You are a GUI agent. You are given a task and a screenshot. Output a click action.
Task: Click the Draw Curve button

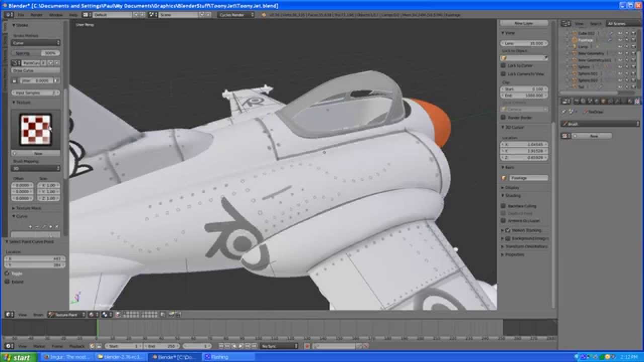click(36, 71)
